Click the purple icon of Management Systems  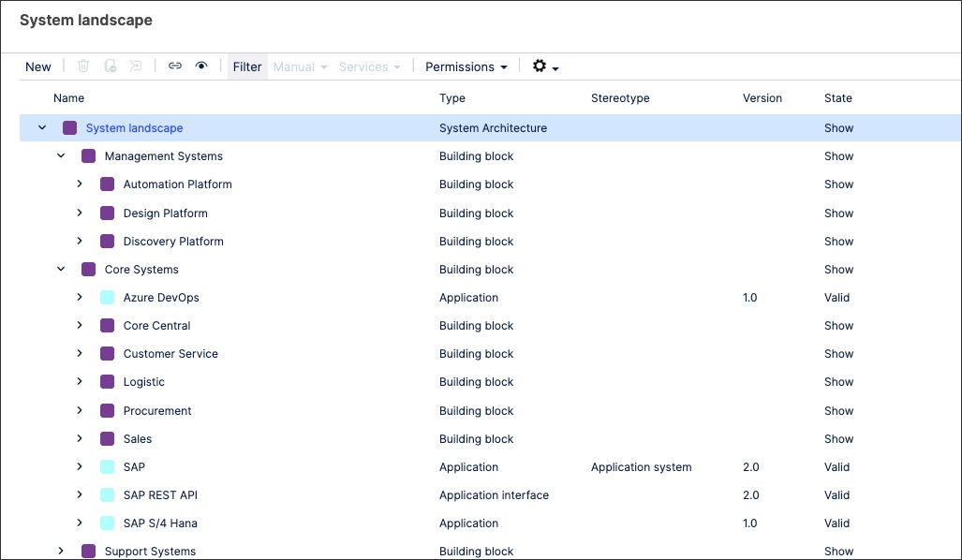click(88, 155)
